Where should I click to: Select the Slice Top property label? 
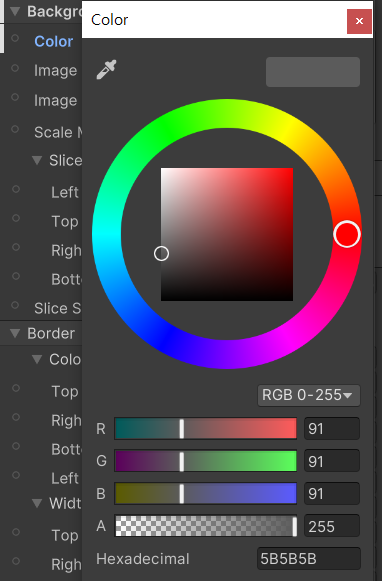(65, 222)
